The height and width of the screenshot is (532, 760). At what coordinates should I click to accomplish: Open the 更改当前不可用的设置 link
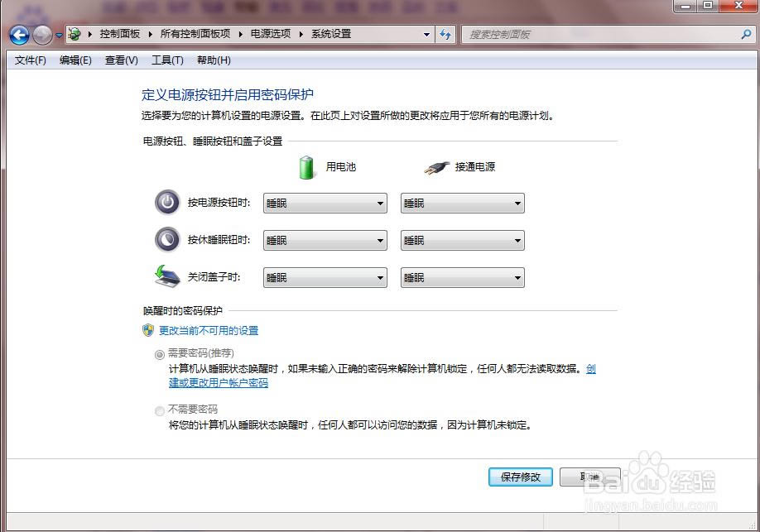pos(209,330)
